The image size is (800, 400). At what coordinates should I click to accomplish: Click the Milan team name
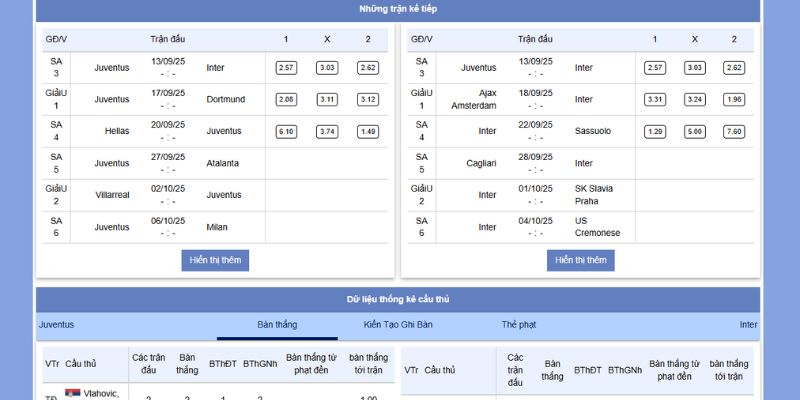tap(217, 227)
